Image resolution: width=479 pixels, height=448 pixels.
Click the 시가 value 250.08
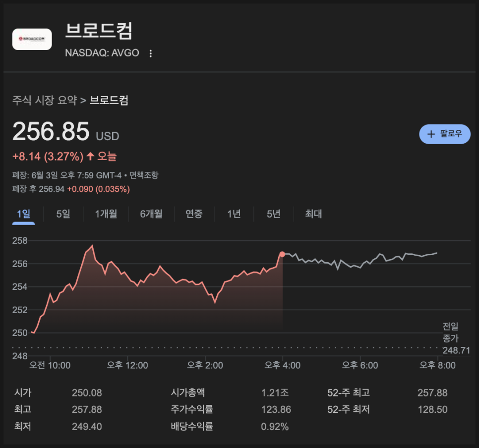(x=87, y=392)
